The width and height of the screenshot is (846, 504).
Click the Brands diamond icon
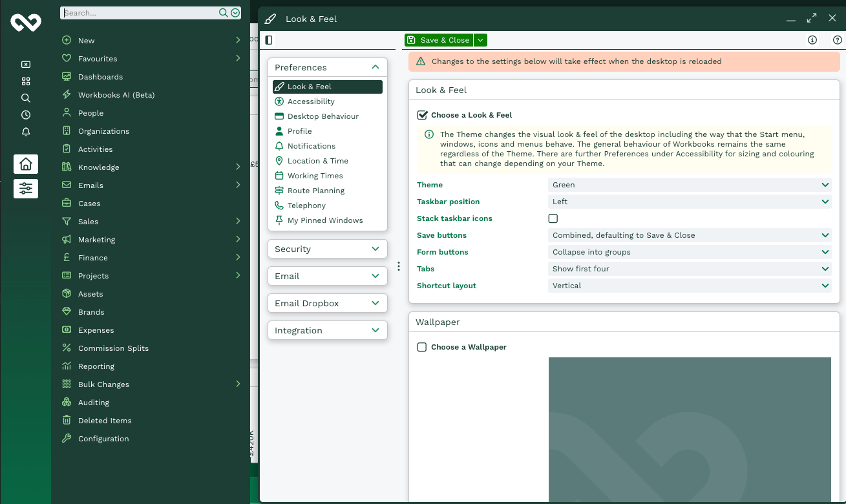tap(67, 311)
